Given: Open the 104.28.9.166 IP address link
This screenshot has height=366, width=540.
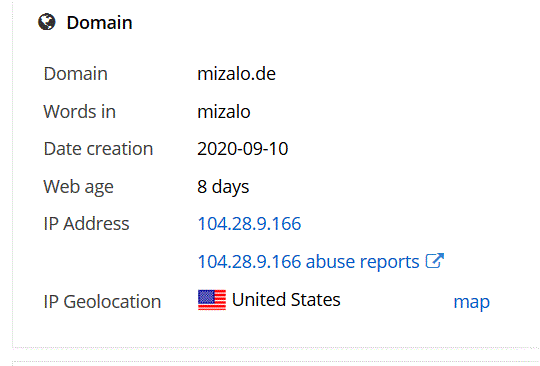Looking at the screenshot, I should 249,223.
